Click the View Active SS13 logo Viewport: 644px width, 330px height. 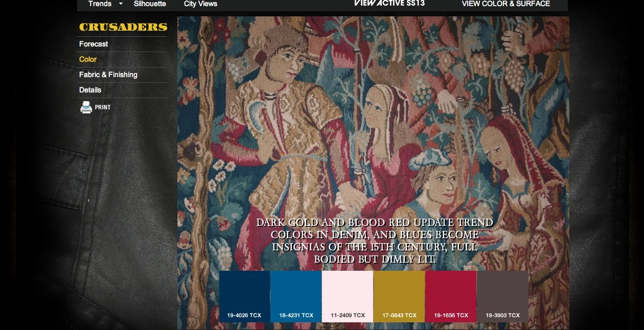tap(389, 3)
